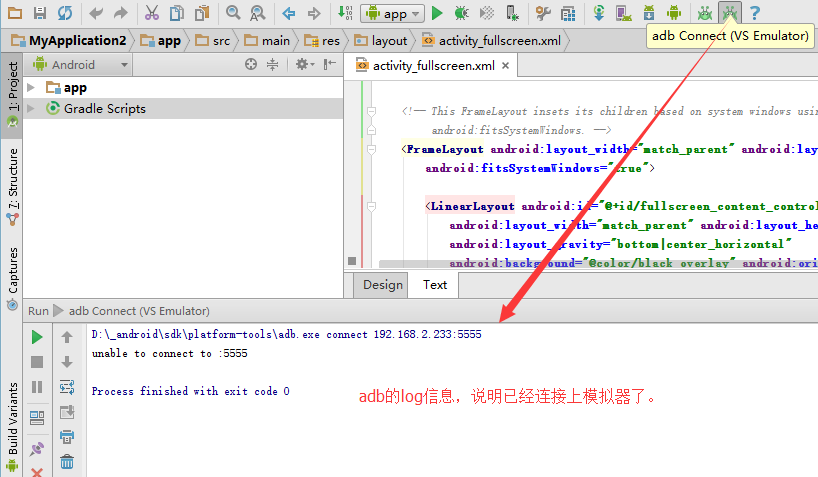
Task: Select Gradle Scripts in the project tree
Action: [x=95, y=109]
